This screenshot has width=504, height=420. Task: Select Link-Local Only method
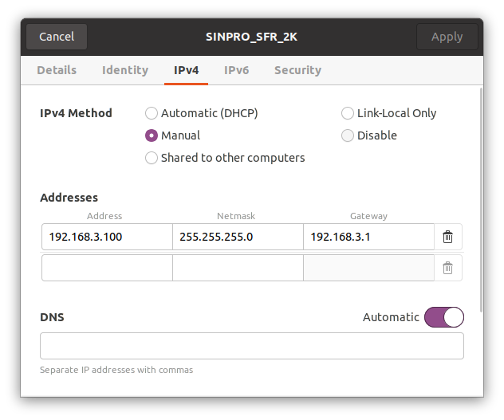click(x=348, y=113)
